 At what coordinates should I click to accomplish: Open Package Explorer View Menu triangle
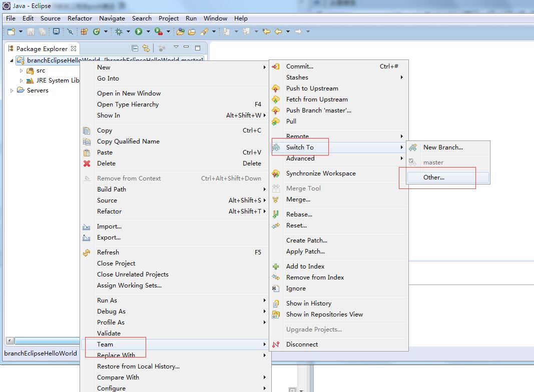(x=176, y=47)
